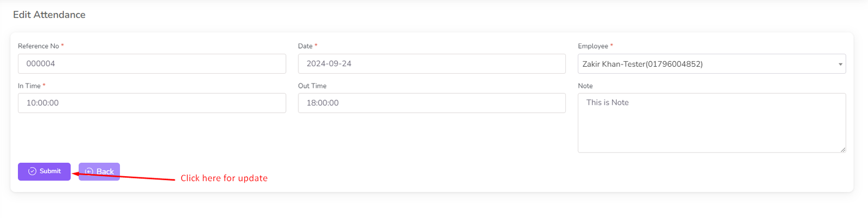Click the Note label text

(585, 86)
